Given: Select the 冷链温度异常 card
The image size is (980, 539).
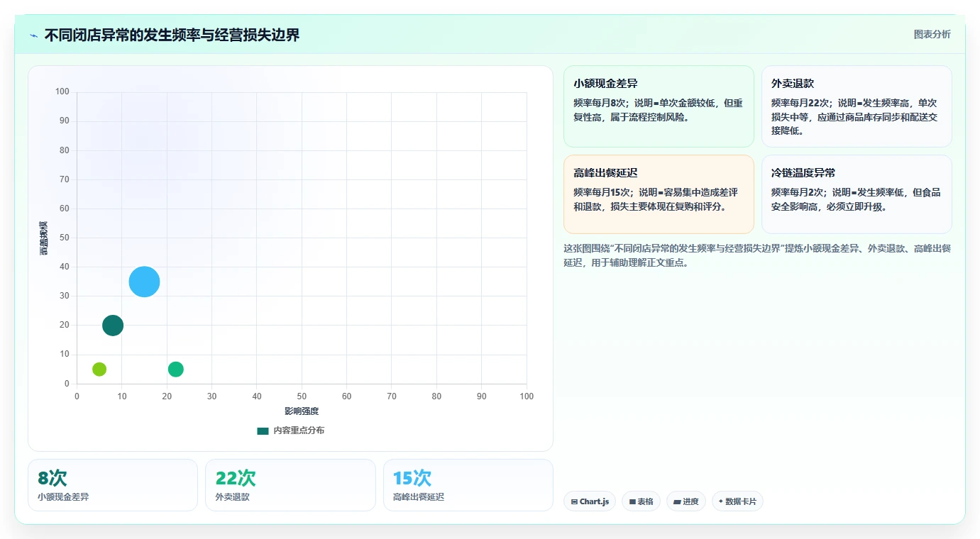Looking at the screenshot, I should click(x=857, y=194).
